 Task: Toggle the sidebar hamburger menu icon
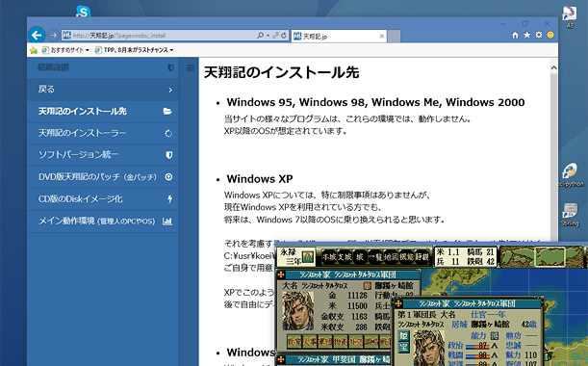(191, 67)
